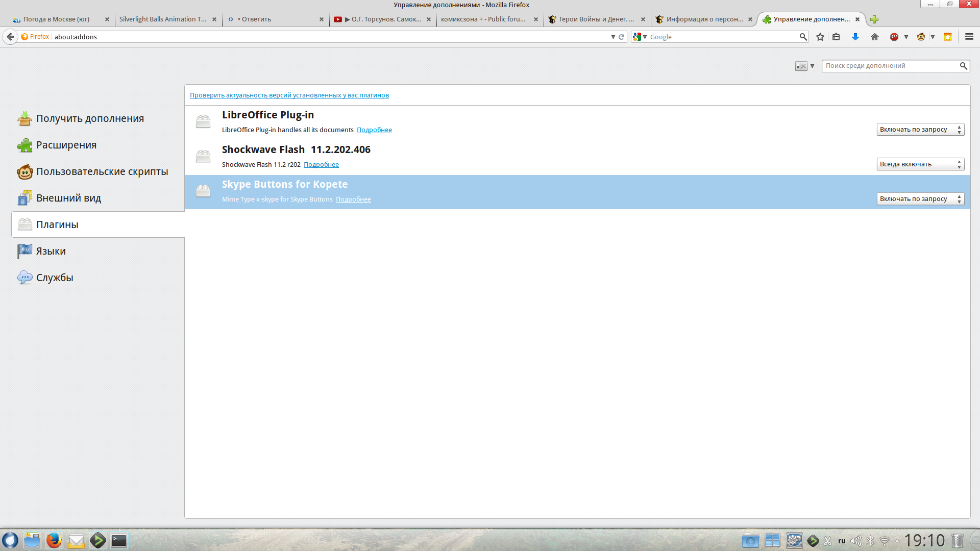Open Skype Buttons activation dropdown
The width and height of the screenshot is (980, 551).
pos(920,199)
